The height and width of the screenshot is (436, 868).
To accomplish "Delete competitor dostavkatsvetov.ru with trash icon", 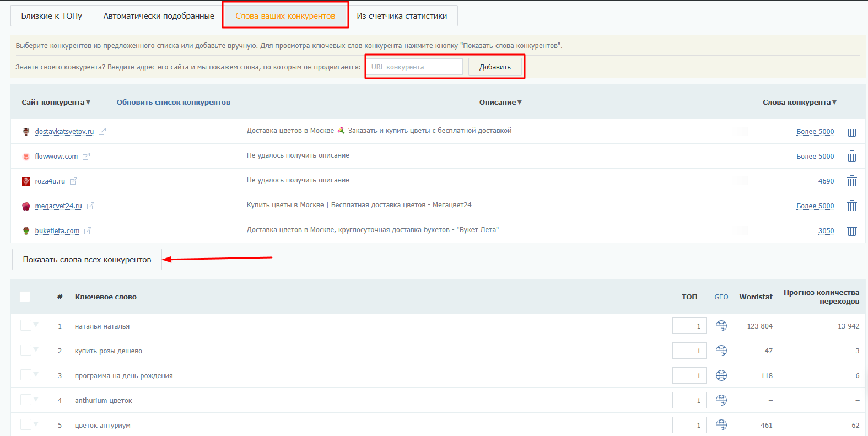I will [x=851, y=131].
